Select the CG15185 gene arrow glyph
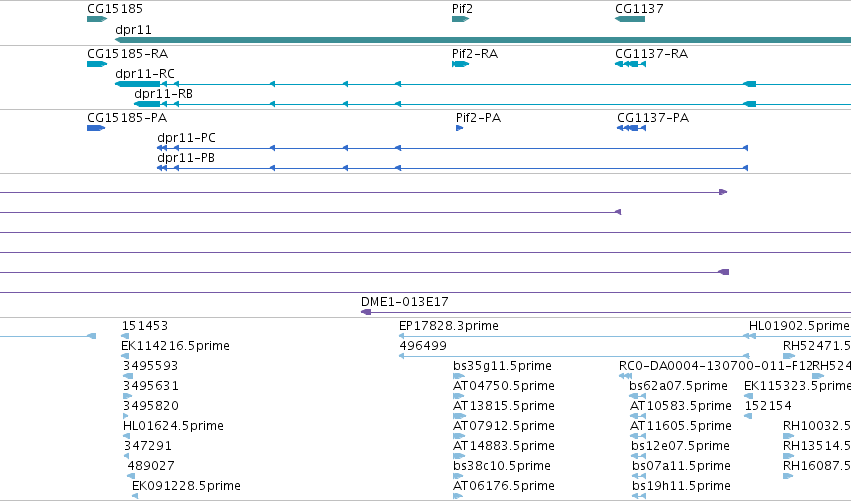Image resolution: width=851 pixels, height=501 pixels. tap(97, 19)
